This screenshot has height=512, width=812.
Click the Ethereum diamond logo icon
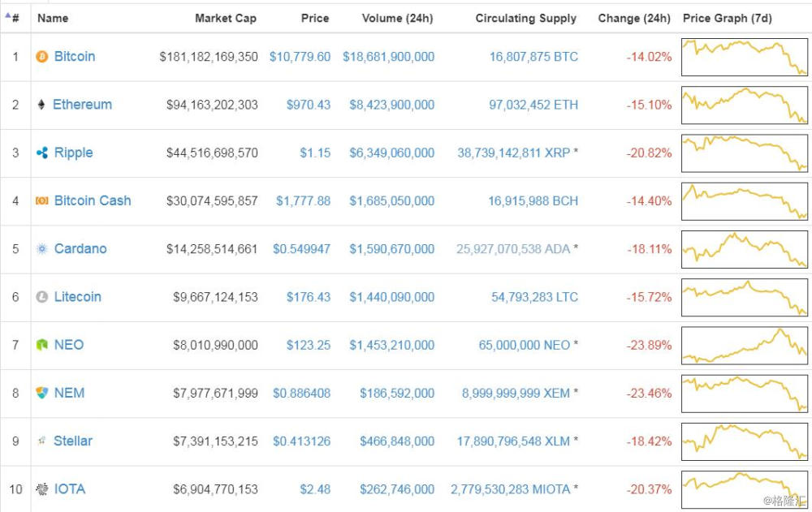(41, 105)
